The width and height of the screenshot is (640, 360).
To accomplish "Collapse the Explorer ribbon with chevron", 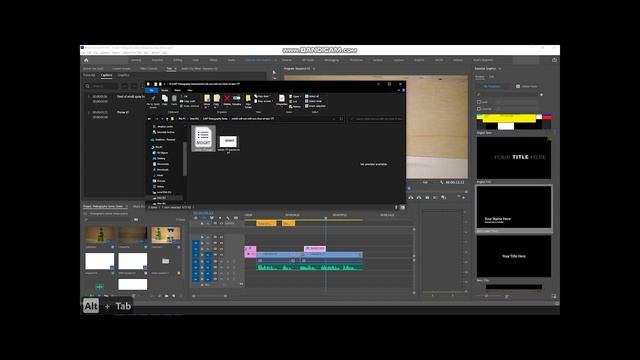I will click(x=398, y=90).
